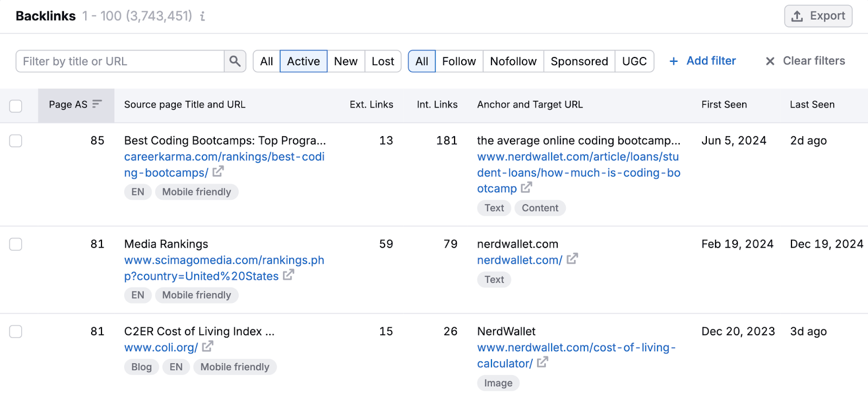Open the nerdwallet.com/ target link
868x400 pixels.
[x=520, y=260]
